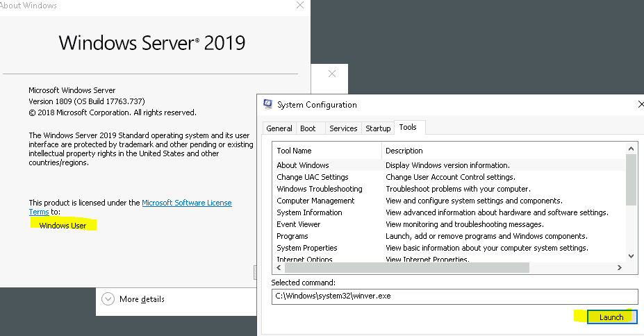
Task: Close the System Configuration window
Action: tap(641, 105)
